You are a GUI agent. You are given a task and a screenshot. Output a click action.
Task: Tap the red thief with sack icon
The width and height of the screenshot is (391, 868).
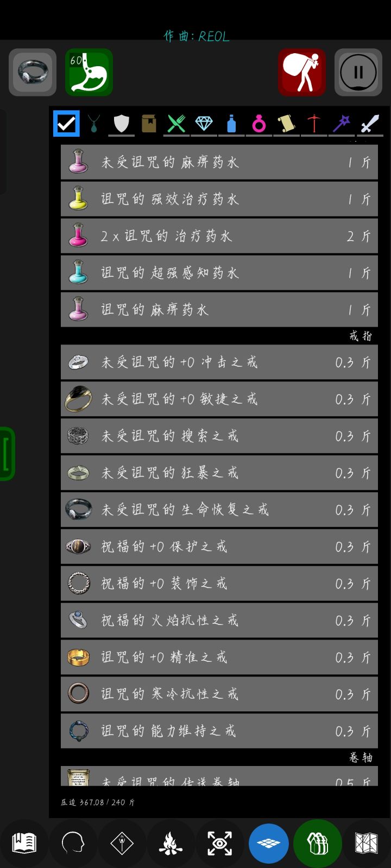[302, 72]
